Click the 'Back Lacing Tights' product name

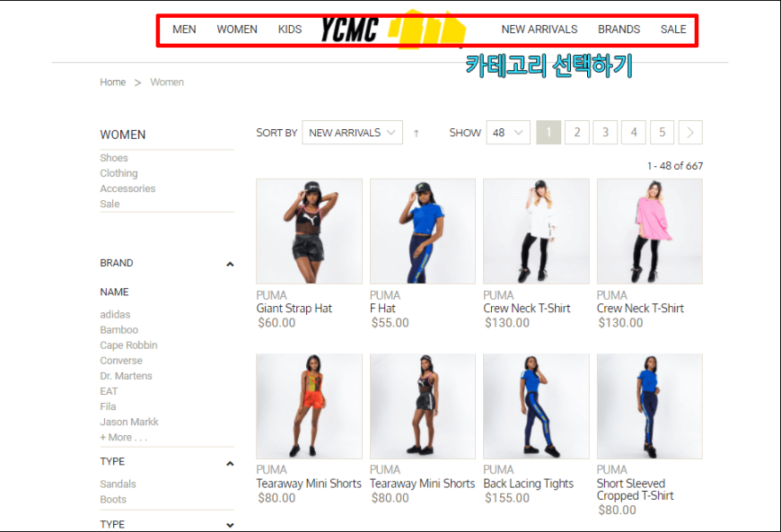point(529,484)
